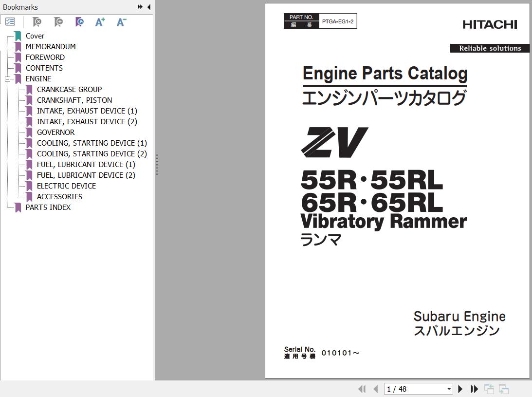Open the bookmarks options menu icon
532x397 pixels.
(x=10, y=22)
